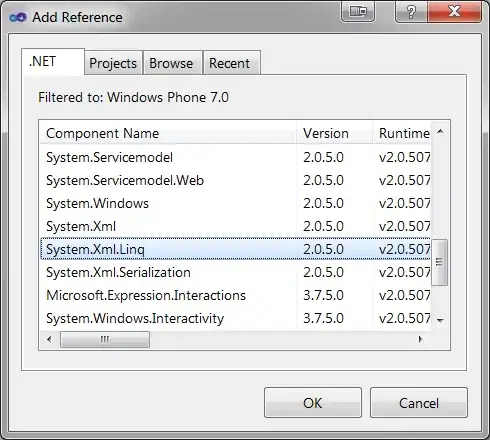Select System.Xml.Serialization in the list
Viewport: 490px width, 440px height.
[235, 272]
